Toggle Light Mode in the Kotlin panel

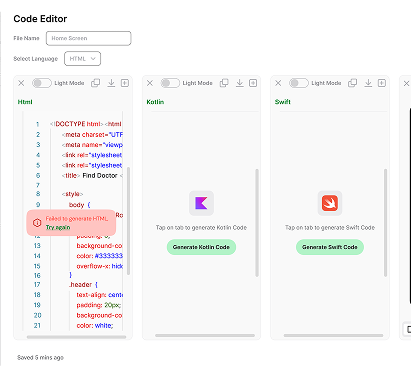point(170,83)
